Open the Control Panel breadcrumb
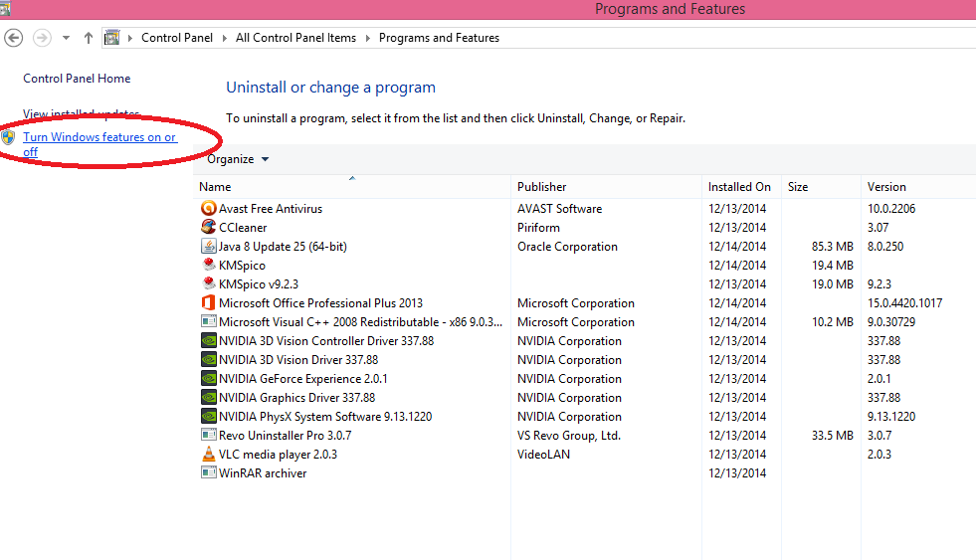This screenshot has height=560, width=976. (x=177, y=38)
